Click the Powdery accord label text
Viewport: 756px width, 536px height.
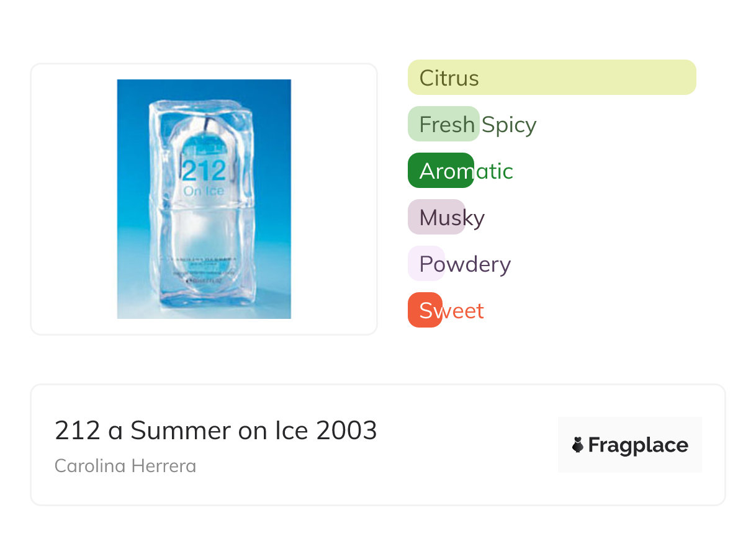[465, 264]
